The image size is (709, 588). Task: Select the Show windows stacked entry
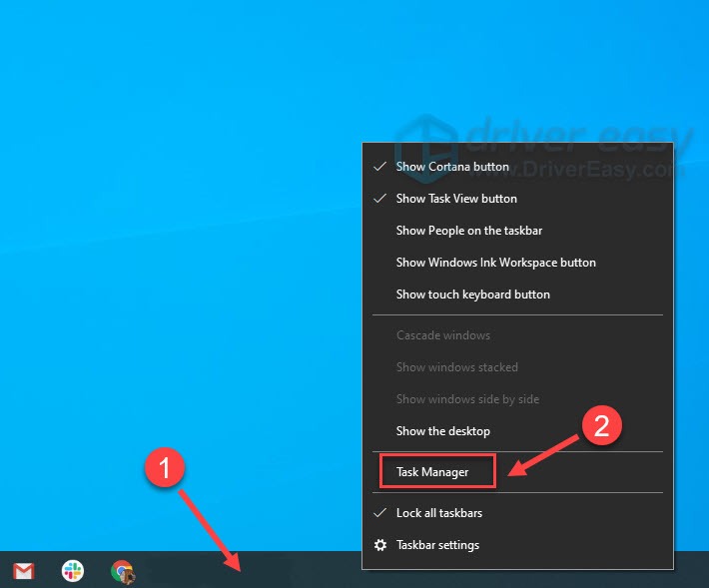click(x=517, y=367)
